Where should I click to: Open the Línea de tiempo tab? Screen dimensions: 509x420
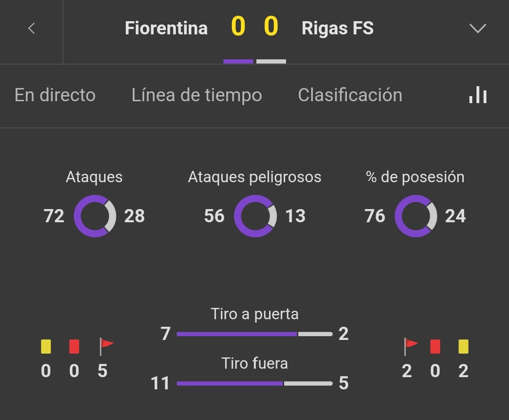[x=197, y=95]
